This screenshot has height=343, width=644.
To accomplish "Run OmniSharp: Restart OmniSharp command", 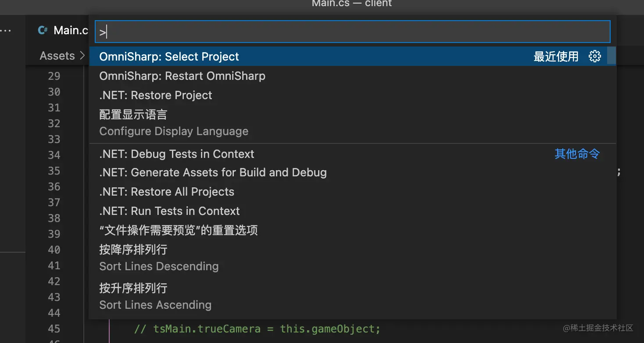I will (x=353, y=76).
